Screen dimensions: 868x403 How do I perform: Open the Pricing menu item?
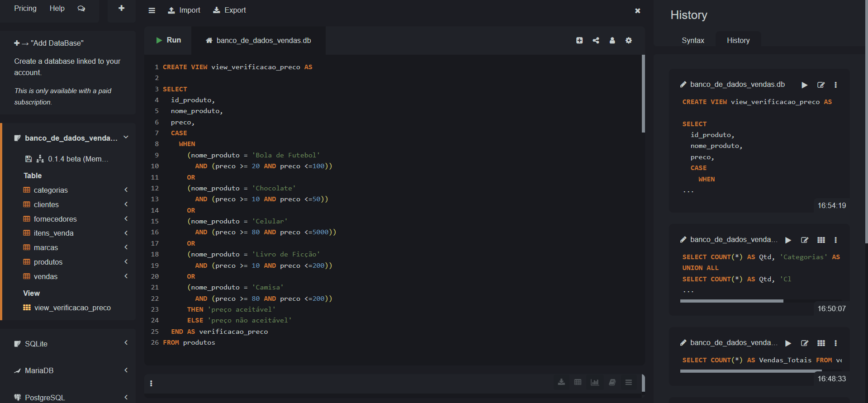[25, 9]
